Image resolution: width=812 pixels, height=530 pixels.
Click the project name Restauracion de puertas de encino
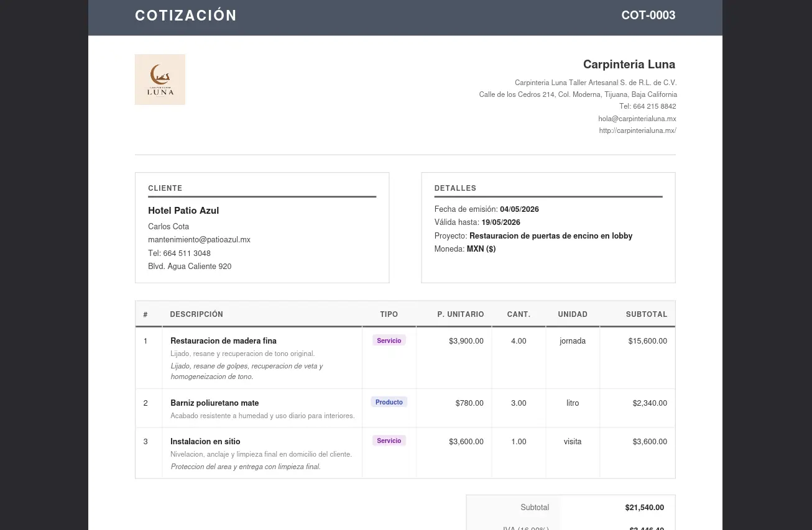pyautogui.click(x=551, y=236)
